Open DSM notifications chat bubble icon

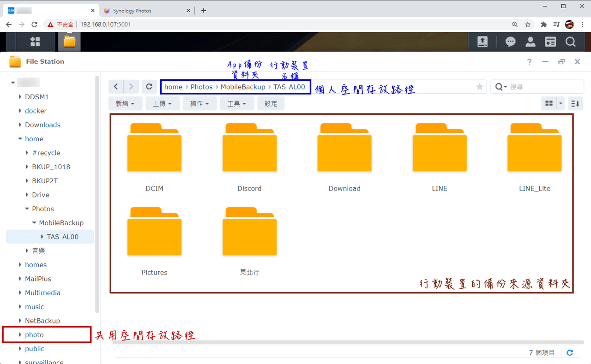510,42
